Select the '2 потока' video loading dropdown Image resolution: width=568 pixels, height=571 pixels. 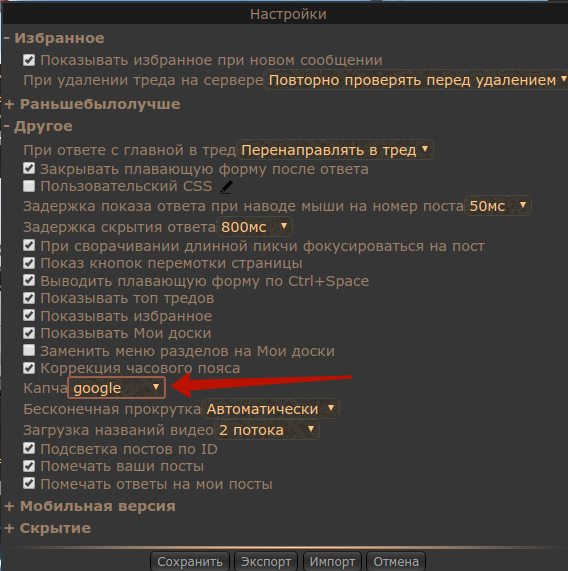[x=267, y=430]
